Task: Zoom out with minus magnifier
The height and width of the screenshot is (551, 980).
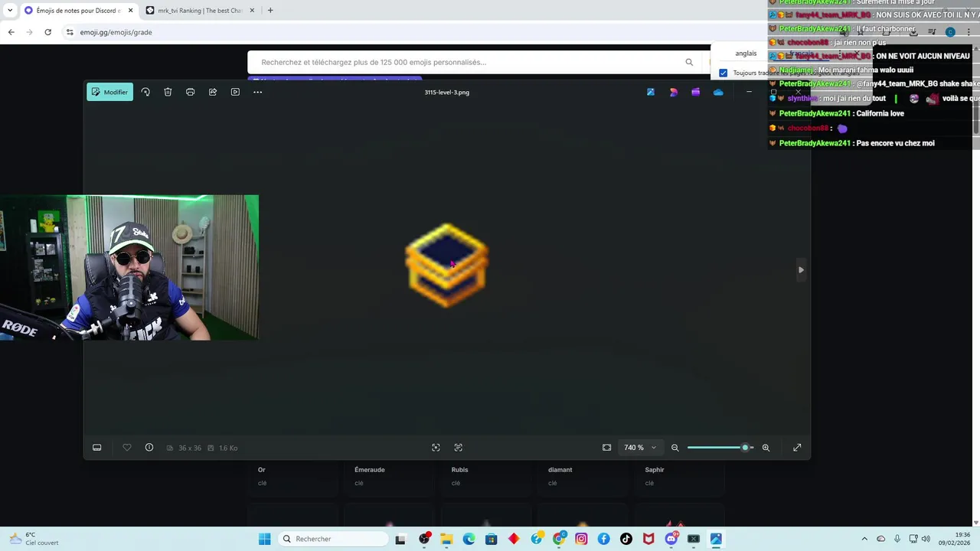Action: (675, 448)
